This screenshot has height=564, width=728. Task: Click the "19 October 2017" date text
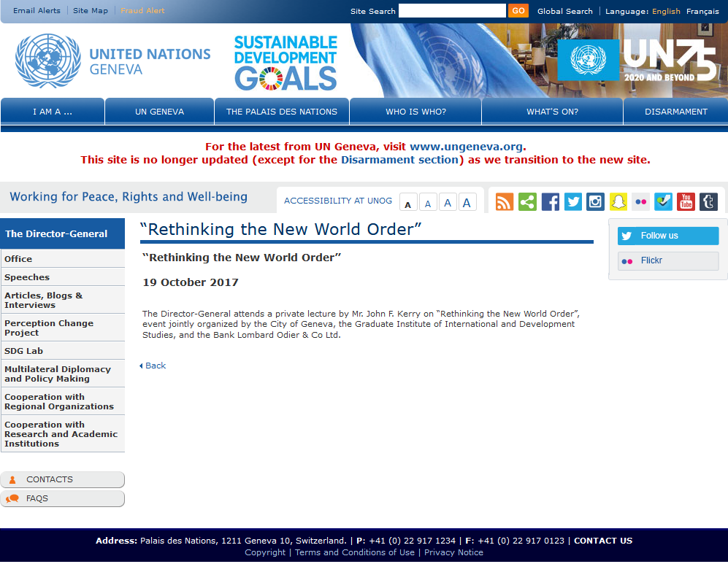pos(191,282)
